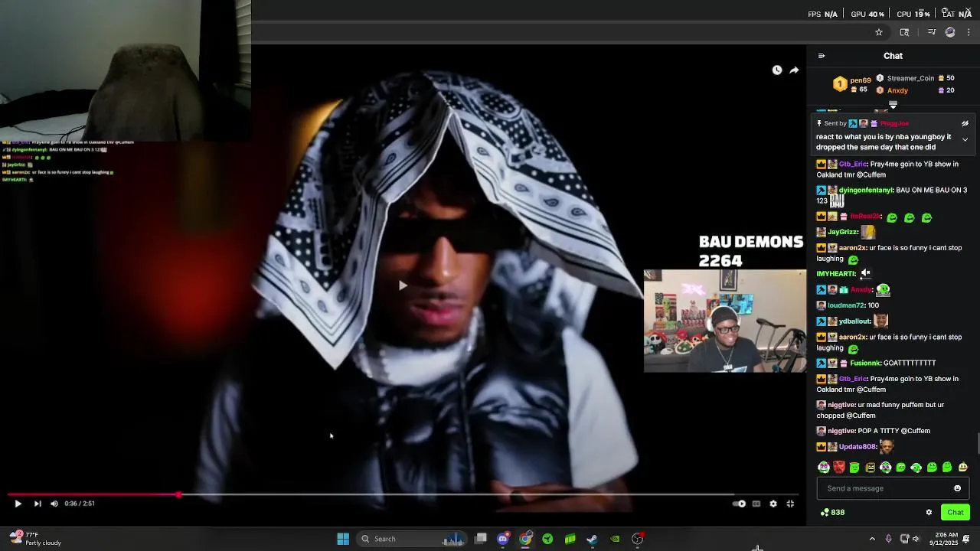The image size is (980, 551).
Task: Open Gtb_Eric's chat profile
Action: [x=853, y=164]
